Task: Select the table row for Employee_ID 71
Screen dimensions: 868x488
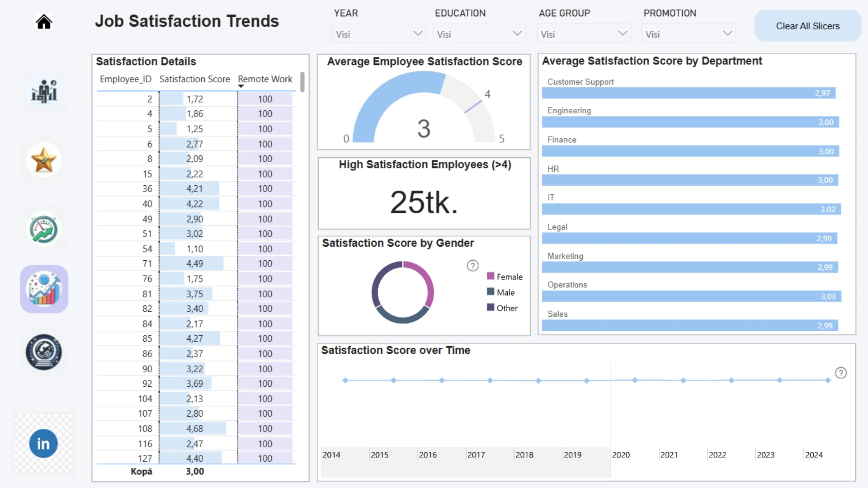Action: pos(196,263)
